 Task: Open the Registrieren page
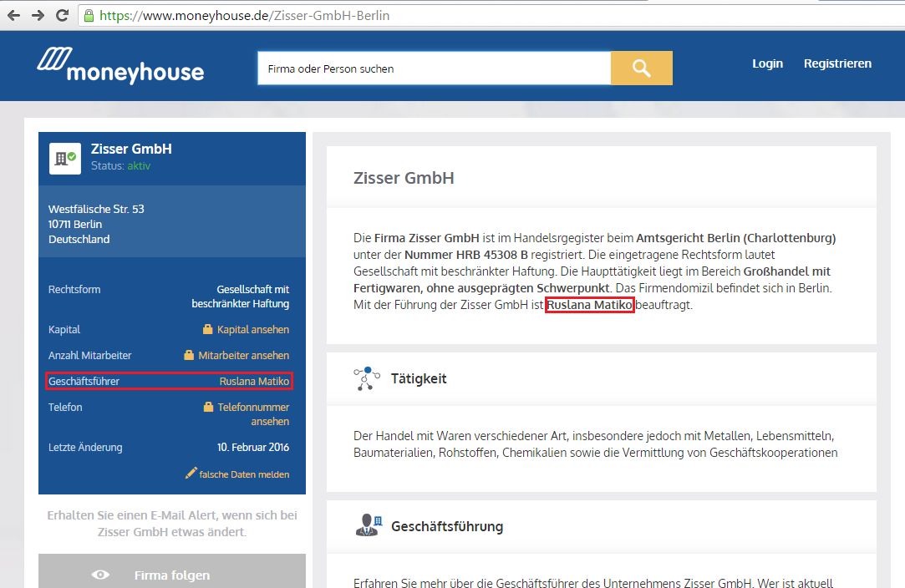pyautogui.click(x=837, y=63)
